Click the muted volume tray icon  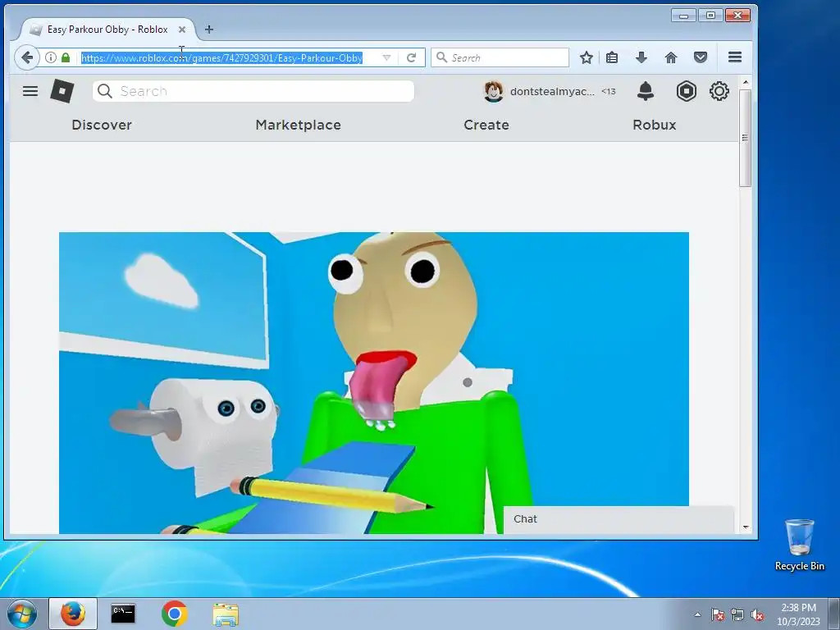pos(757,615)
